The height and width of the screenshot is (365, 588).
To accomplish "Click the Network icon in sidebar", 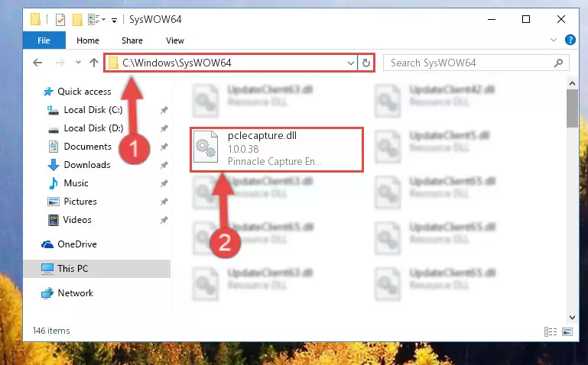I will point(47,293).
